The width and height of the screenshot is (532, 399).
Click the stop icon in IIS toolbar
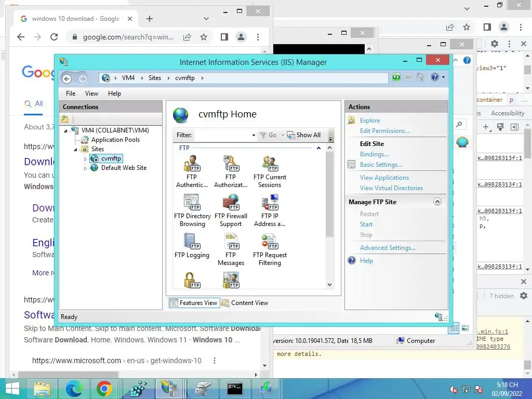pyautogui.click(x=408, y=77)
